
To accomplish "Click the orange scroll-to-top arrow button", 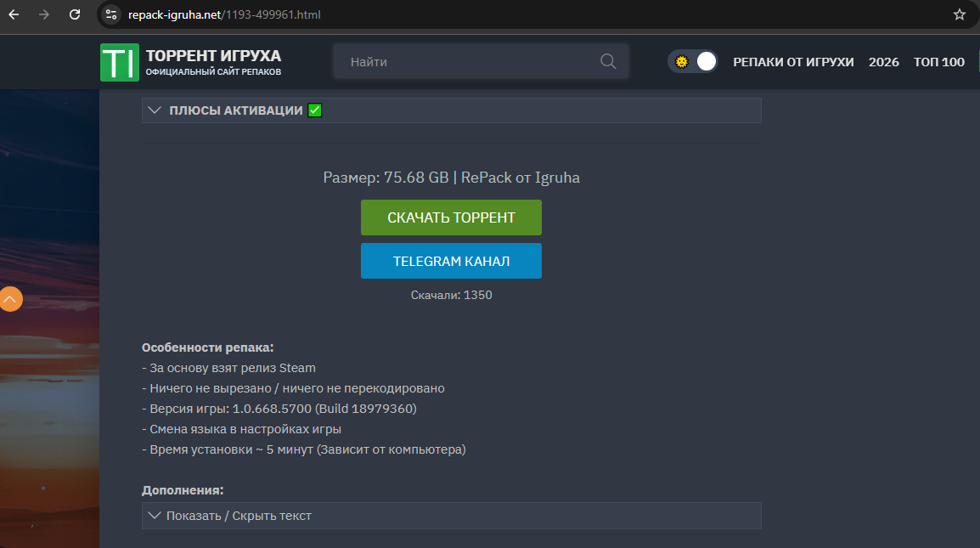I will (x=10, y=299).
